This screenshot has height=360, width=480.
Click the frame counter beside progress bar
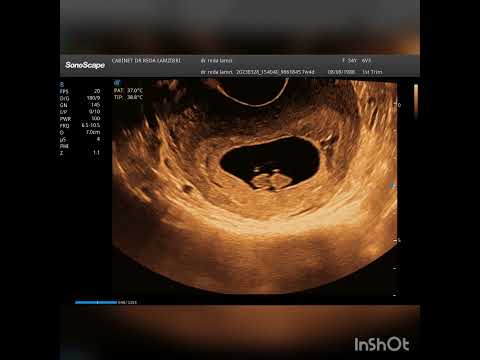pos(127,302)
